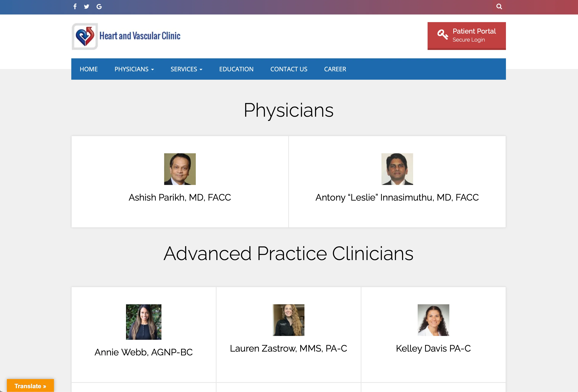Open the Twitter icon in the header
The image size is (578, 392).
pyautogui.click(x=87, y=6)
